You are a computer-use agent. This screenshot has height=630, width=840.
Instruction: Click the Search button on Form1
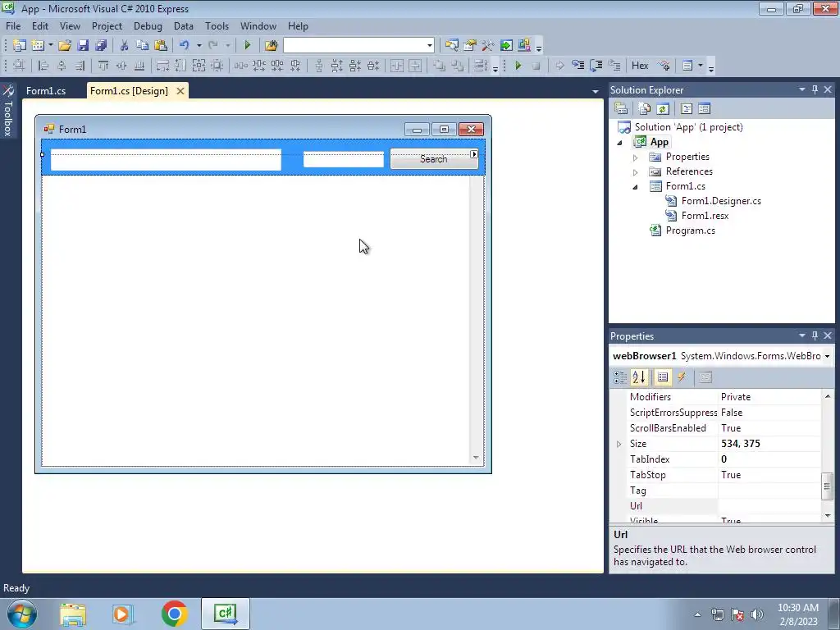(x=434, y=159)
